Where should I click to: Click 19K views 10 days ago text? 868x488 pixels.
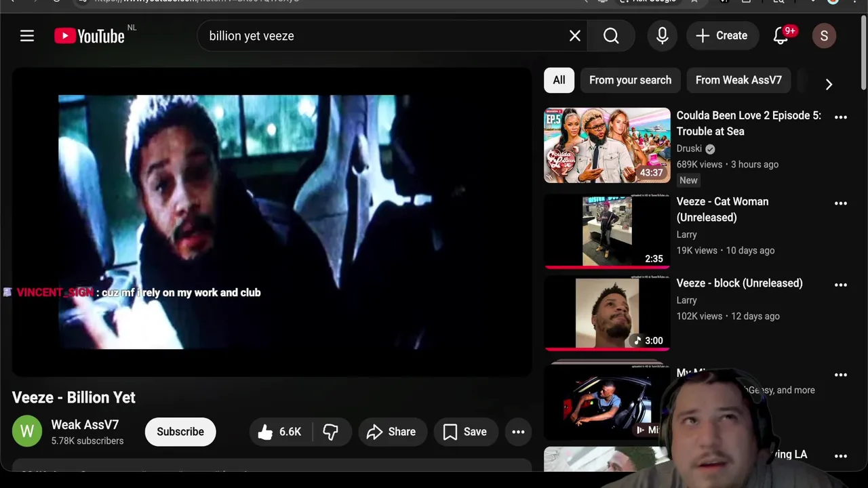click(726, 251)
